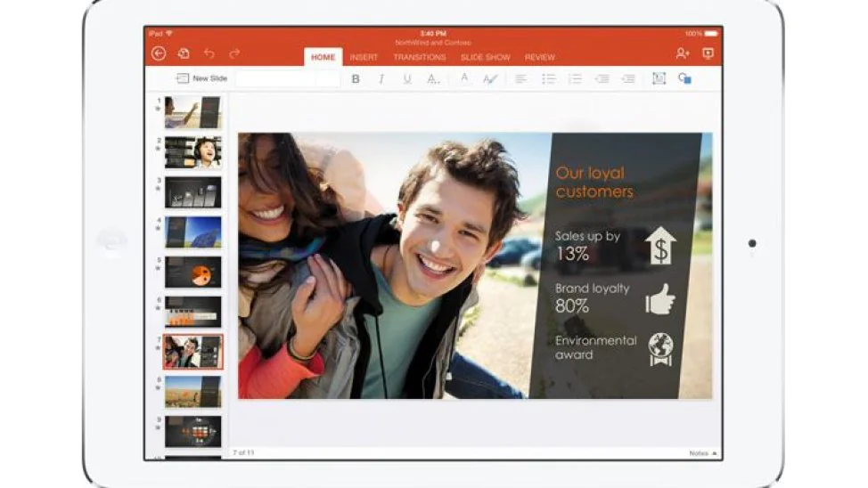Click the document title in header
868x488 pixels.
(x=433, y=43)
